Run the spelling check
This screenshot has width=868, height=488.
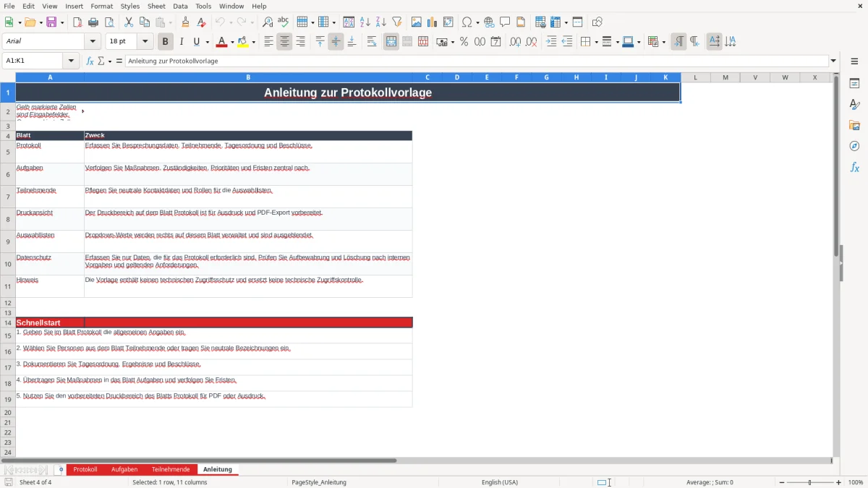(x=284, y=22)
